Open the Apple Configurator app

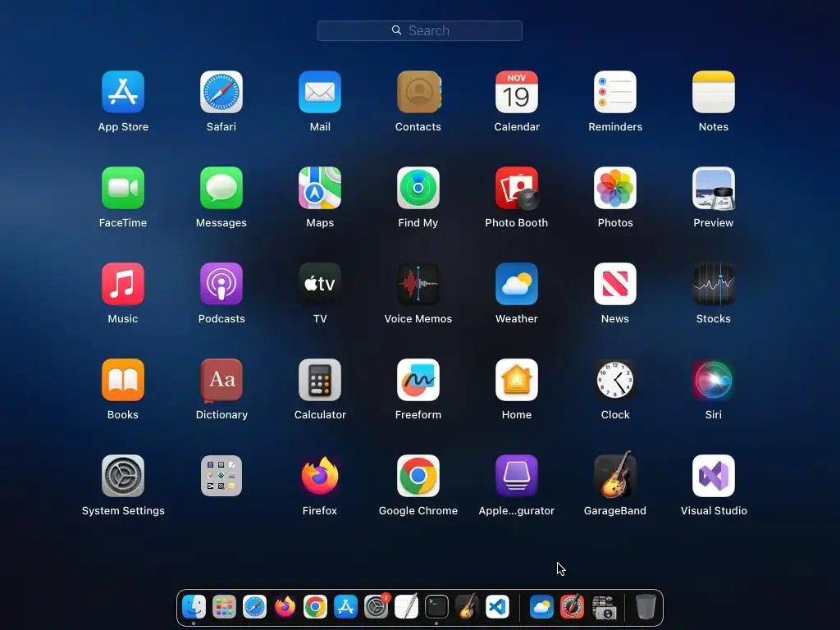tap(517, 476)
